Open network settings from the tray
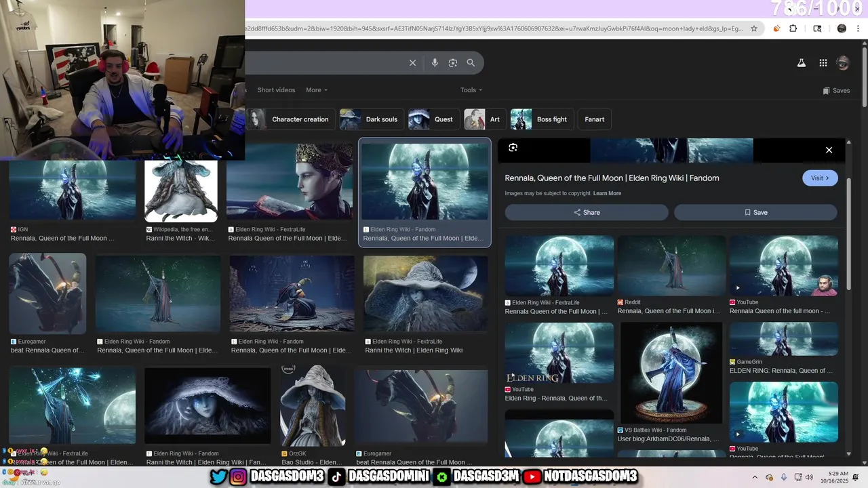 pos(798,477)
